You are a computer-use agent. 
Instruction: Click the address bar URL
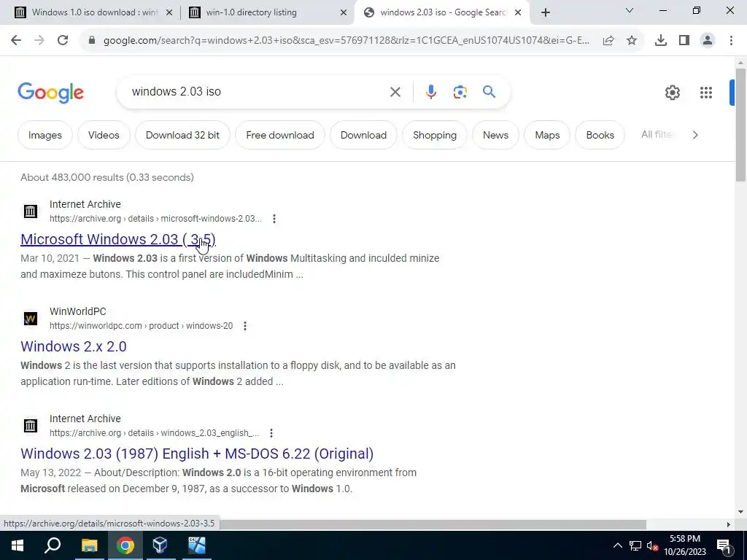pyautogui.click(x=347, y=41)
